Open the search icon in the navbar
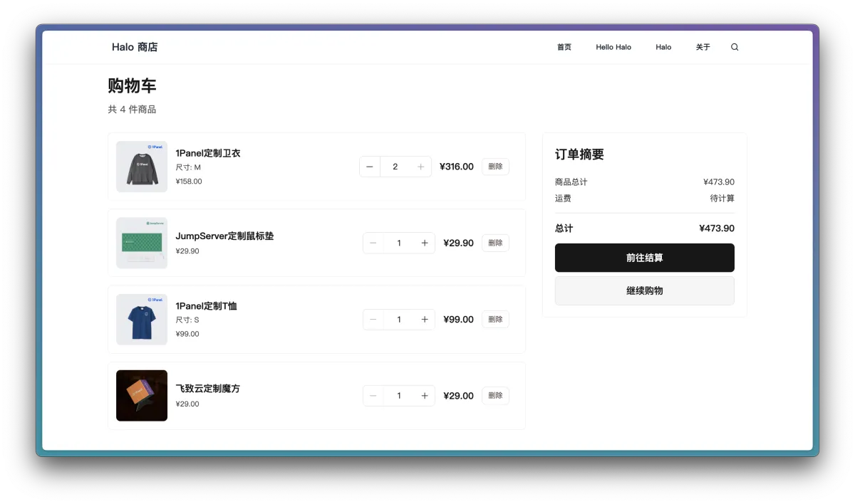Viewport: 855px width, 504px height. [735, 46]
